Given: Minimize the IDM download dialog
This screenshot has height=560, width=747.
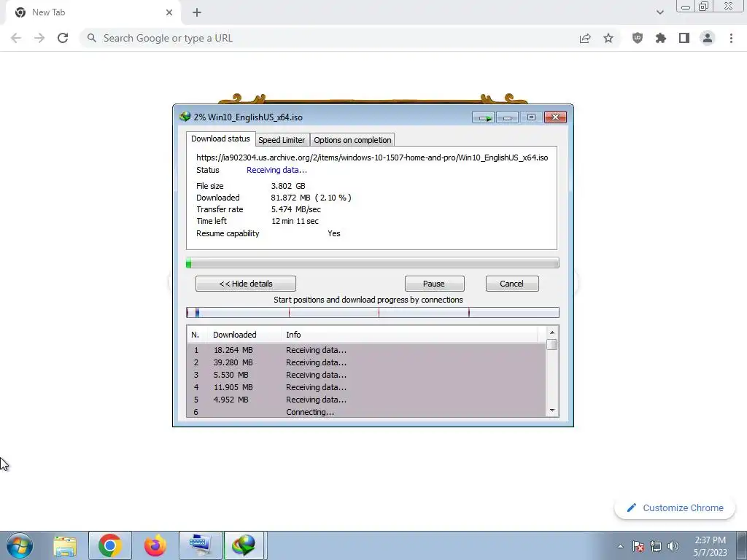Looking at the screenshot, I should [x=508, y=117].
